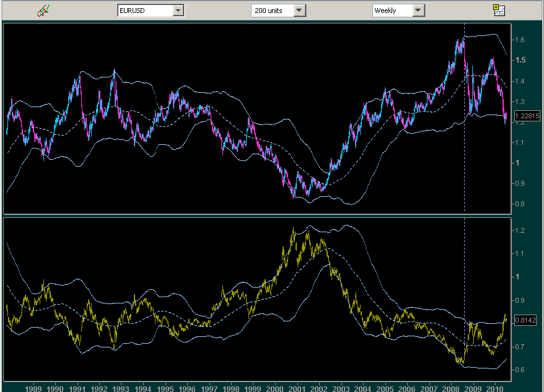Click inside the 200 units text field
544x392 pixels.
[x=271, y=11]
